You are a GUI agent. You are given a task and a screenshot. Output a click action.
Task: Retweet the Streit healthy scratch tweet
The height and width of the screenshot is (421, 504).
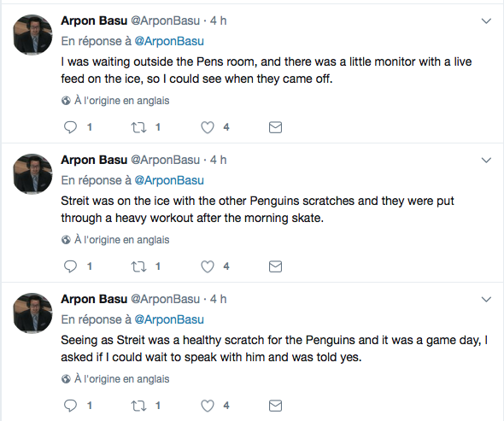[138, 406]
